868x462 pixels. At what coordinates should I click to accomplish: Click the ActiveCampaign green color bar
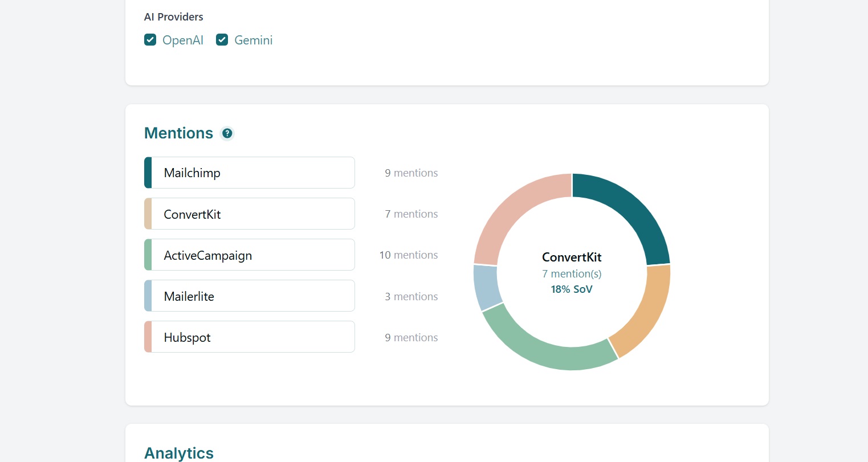tap(148, 255)
